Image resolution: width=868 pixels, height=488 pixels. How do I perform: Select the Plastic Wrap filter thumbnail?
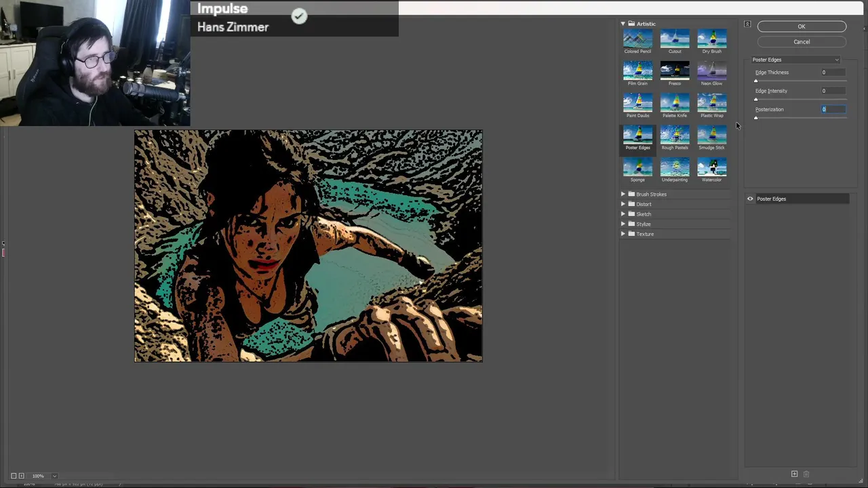711,103
